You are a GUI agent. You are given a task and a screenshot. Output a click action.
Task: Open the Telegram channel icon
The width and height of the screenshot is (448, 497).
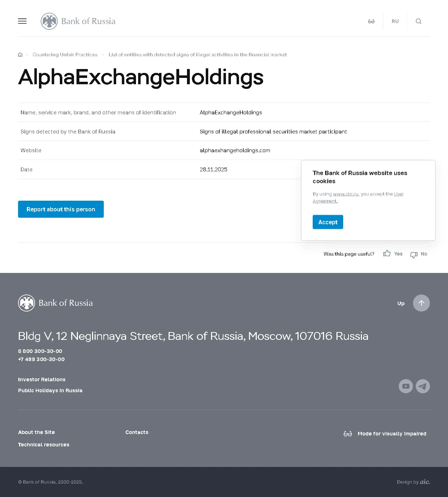coord(423,386)
